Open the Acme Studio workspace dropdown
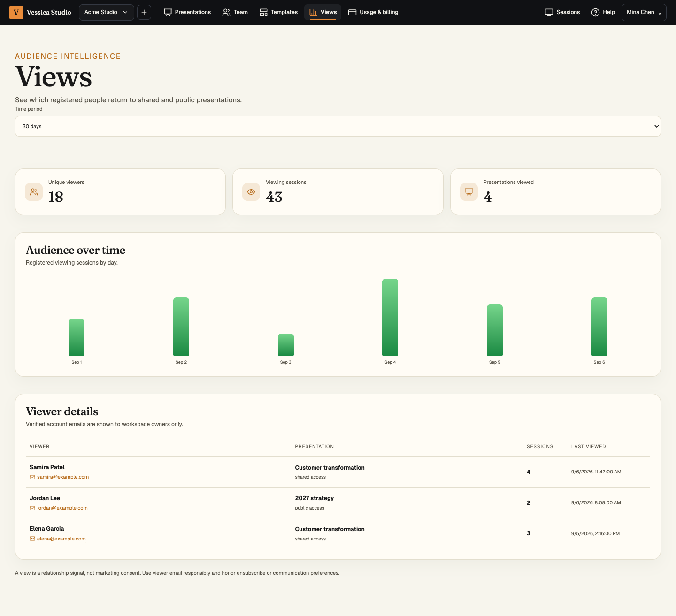 (107, 12)
